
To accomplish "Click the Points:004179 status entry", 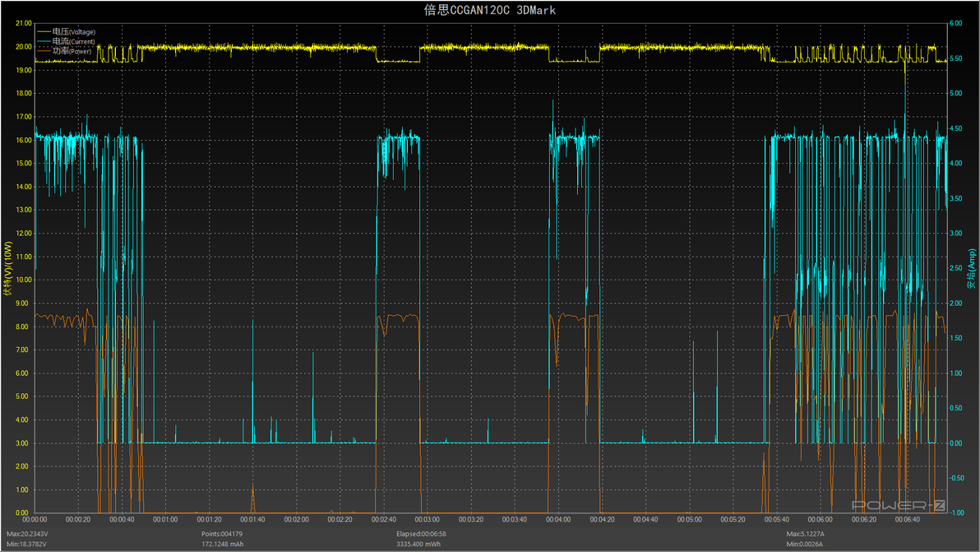I will (x=222, y=534).
